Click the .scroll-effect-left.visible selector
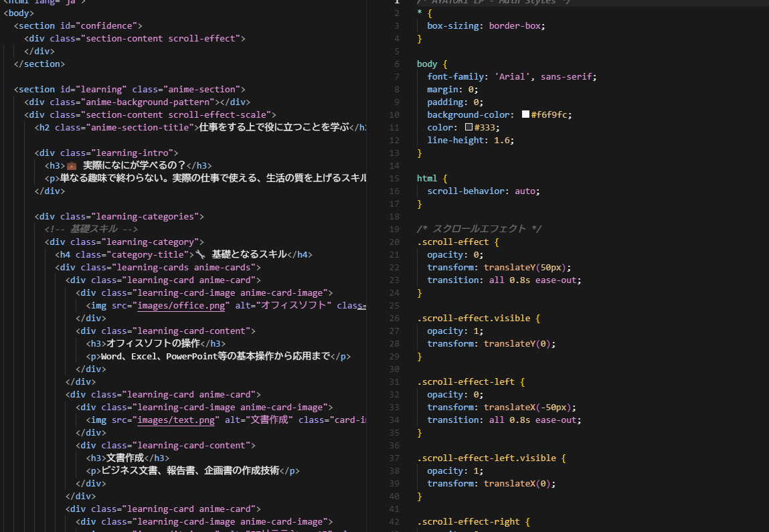This screenshot has height=532, width=769. pos(486,458)
